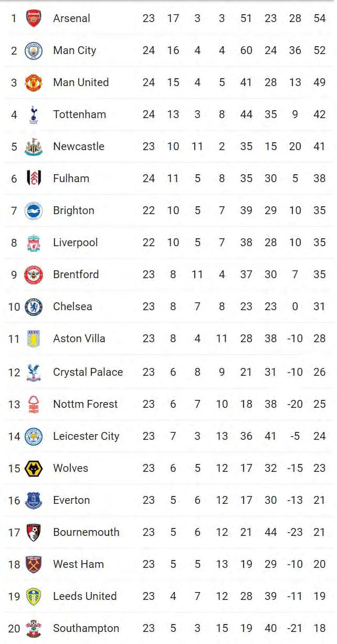
Task: Open the Aston Villa team link
Action: tap(79, 339)
